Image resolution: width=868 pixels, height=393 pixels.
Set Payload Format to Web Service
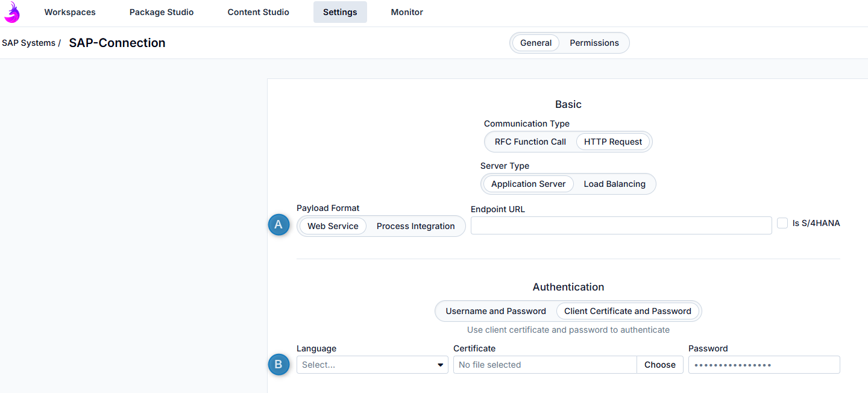click(x=333, y=226)
